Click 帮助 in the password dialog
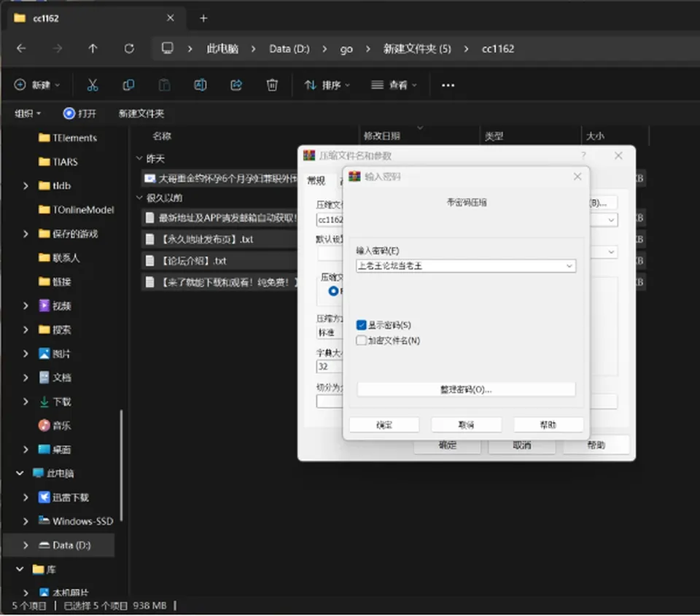Image resolution: width=700 pixels, height=616 pixels. 548,425
